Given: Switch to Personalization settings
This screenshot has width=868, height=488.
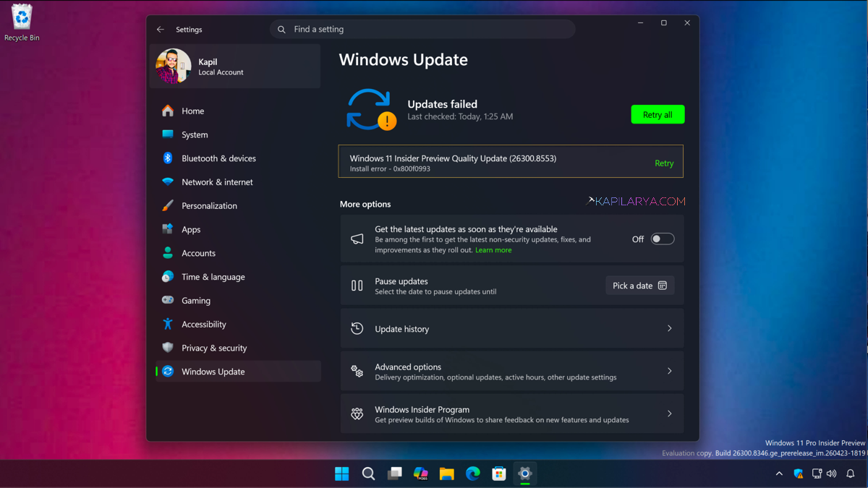Looking at the screenshot, I should pos(238,205).
